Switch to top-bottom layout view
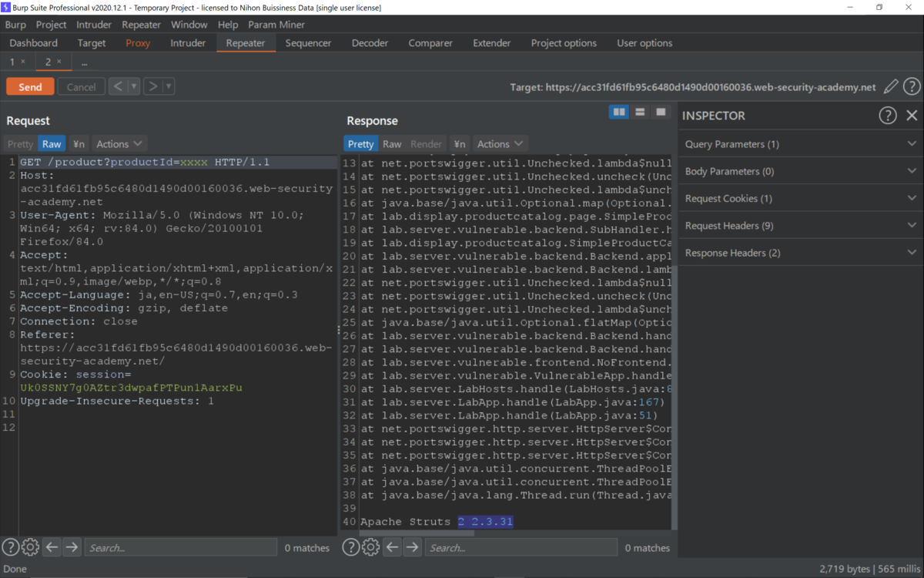 [640, 113]
